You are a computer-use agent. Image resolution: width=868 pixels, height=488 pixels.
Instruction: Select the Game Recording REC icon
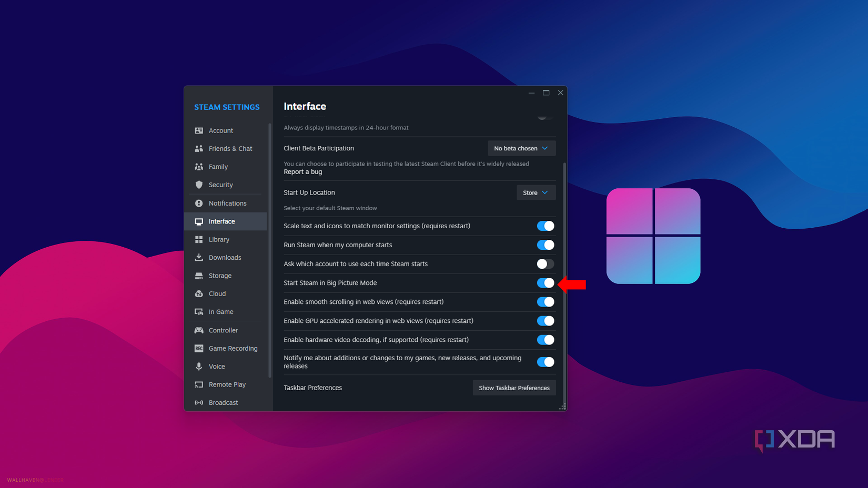pyautogui.click(x=199, y=348)
